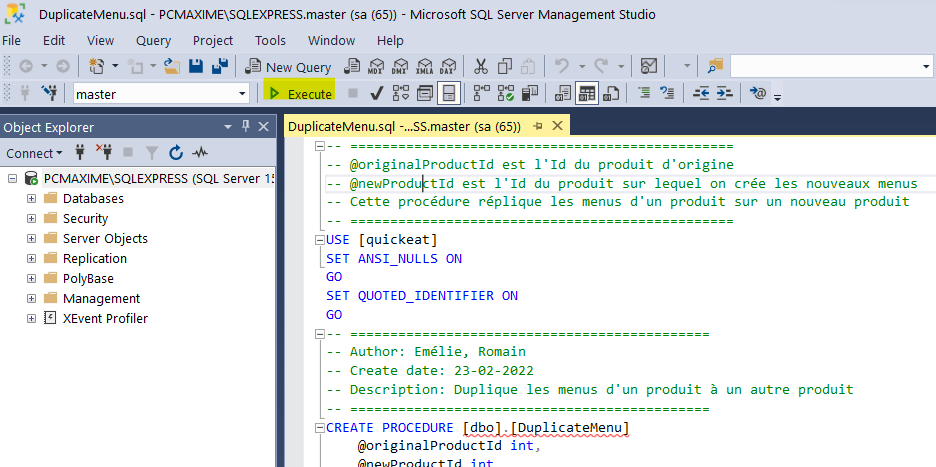
Task: Toggle Include Actual Execution Plan
Action: click(x=481, y=93)
